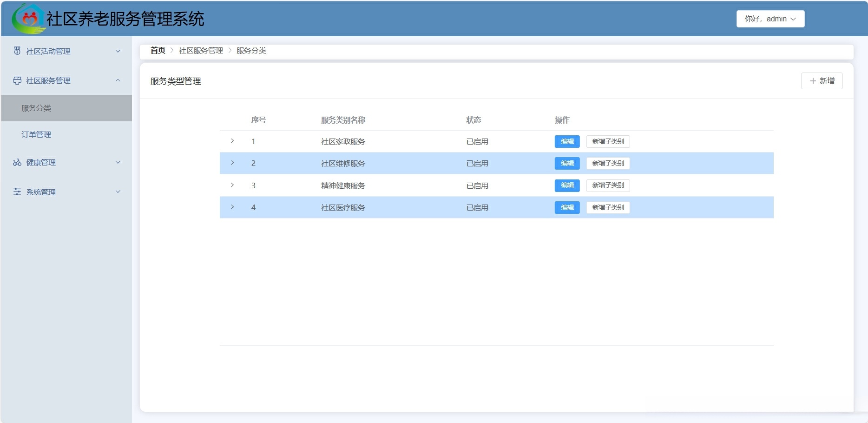
Task: Click the 新增 button to add type
Action: click(x=822, y=81)
